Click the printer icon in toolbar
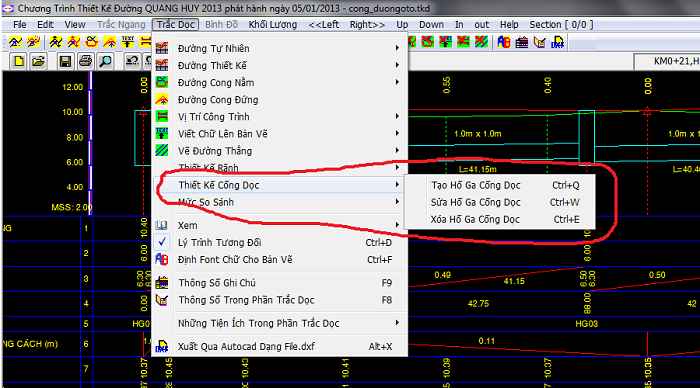The image size is (700, 388). pyautogui.click(x=85, y=61)
